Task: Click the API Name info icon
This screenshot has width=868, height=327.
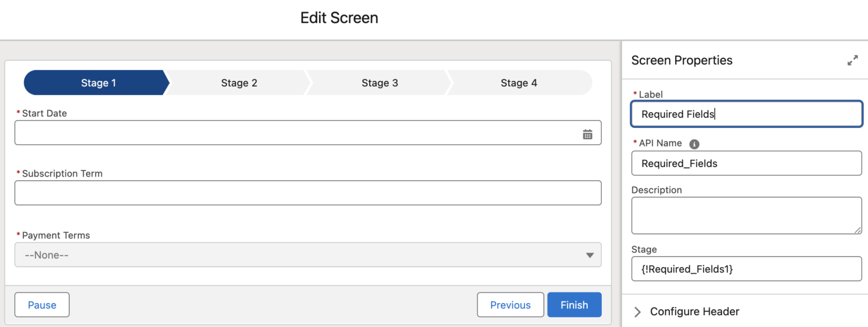Action: 695,143
